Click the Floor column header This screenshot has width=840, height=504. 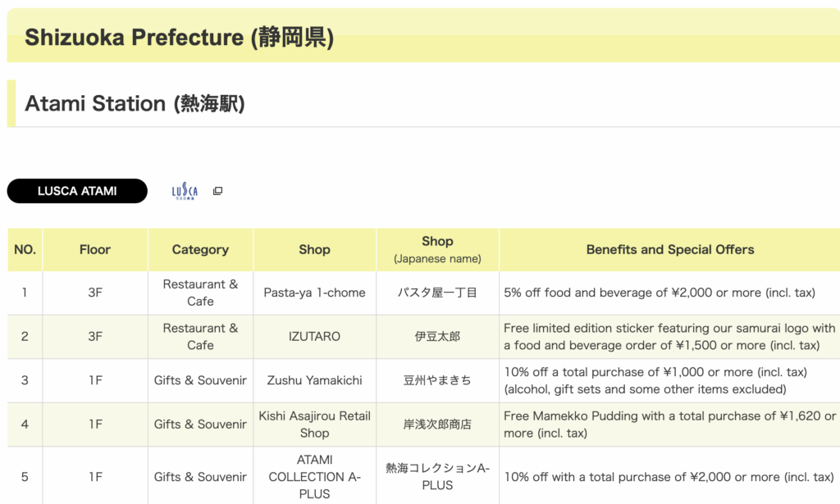point(95,250)
